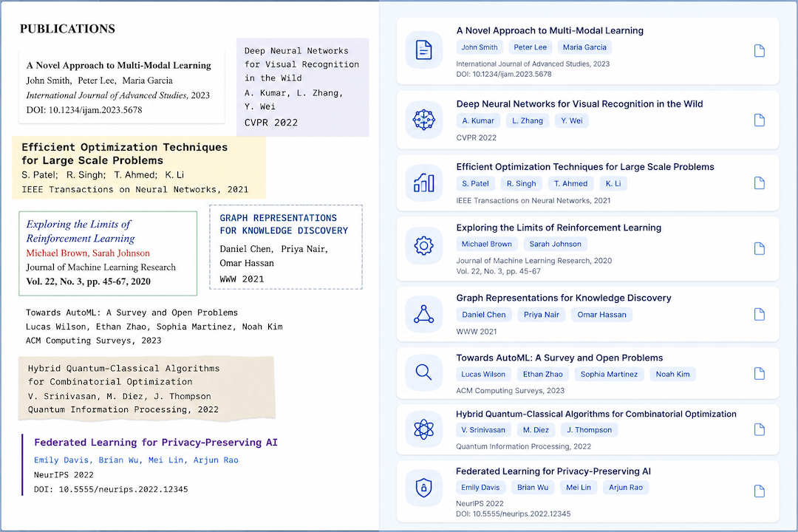The width and height of the screenshot is (798, 532).
Task: Click the purple Federated Learning title on left page
Action: [x=156, y=443]
